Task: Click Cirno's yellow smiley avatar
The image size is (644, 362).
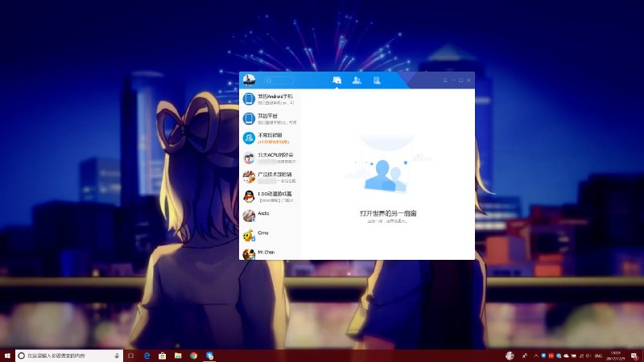Action: click(249, 236)
